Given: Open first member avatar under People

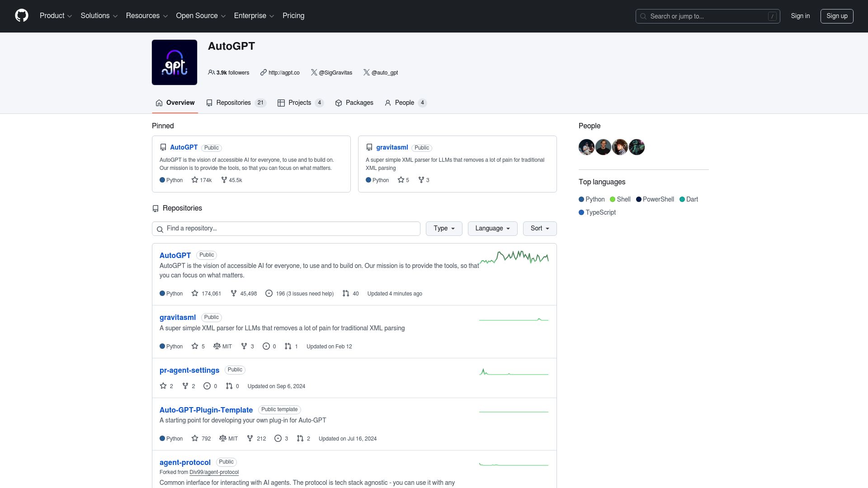Looking at the screenshot, I should click(x=586, y=147).
